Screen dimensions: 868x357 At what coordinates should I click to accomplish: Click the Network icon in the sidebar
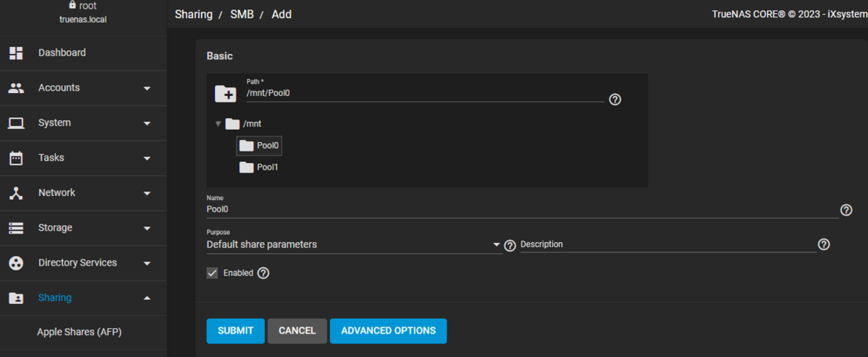coord(16,193)
